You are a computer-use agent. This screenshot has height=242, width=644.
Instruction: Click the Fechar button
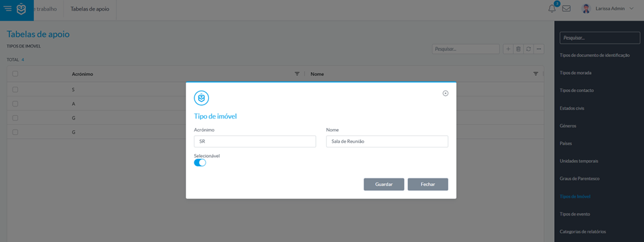[x=428, y=184]
